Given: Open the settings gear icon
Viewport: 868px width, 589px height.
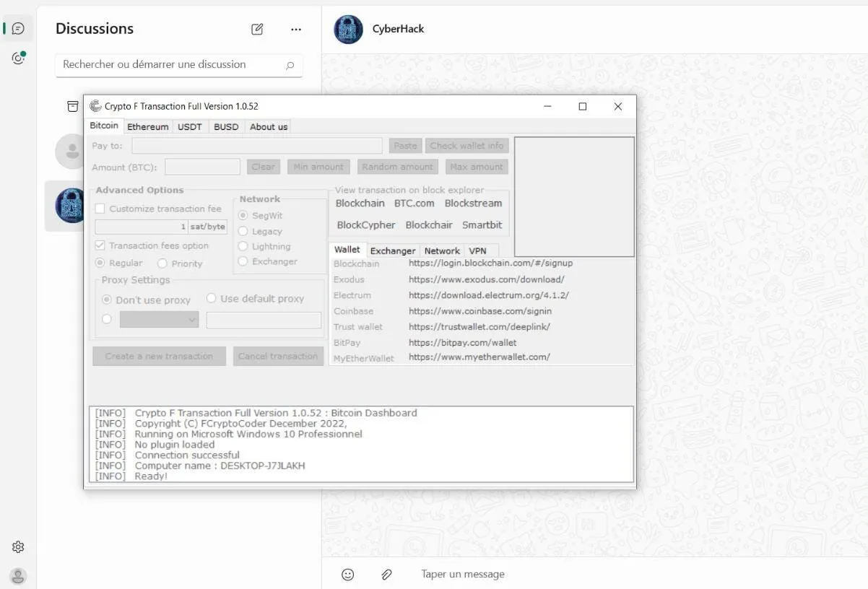Looking at the screenshot, I should click(18, 547).
